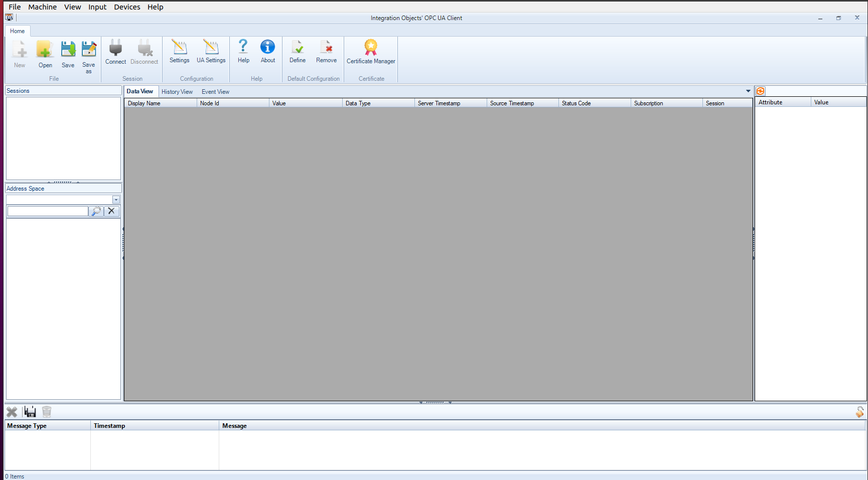Image resolution: width=868 pixels, height=480 pixels.
Task: Click the splitter grip below the Data View
Action: 436,402
